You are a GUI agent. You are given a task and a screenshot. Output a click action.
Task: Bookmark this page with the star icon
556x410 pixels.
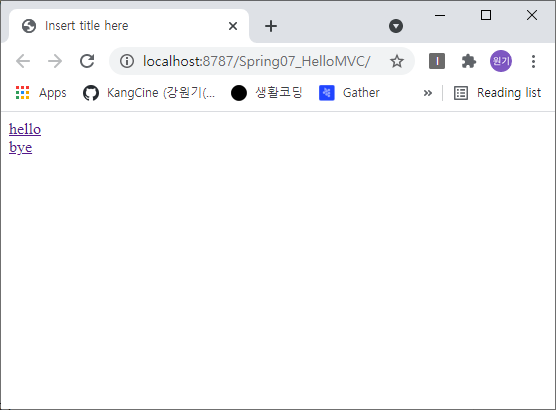click(x=397, y=61)
